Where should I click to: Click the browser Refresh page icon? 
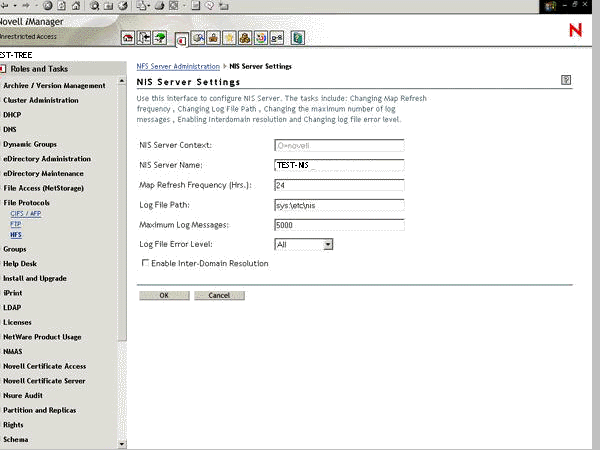click(x=62, y=6)
